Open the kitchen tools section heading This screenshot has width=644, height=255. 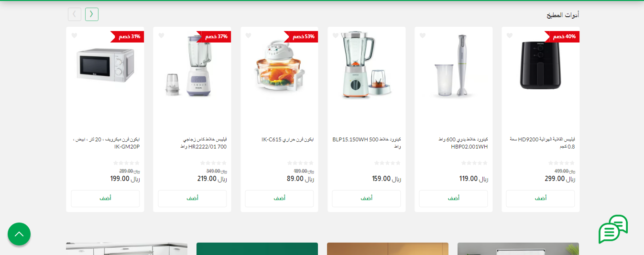tap(563, 15)
